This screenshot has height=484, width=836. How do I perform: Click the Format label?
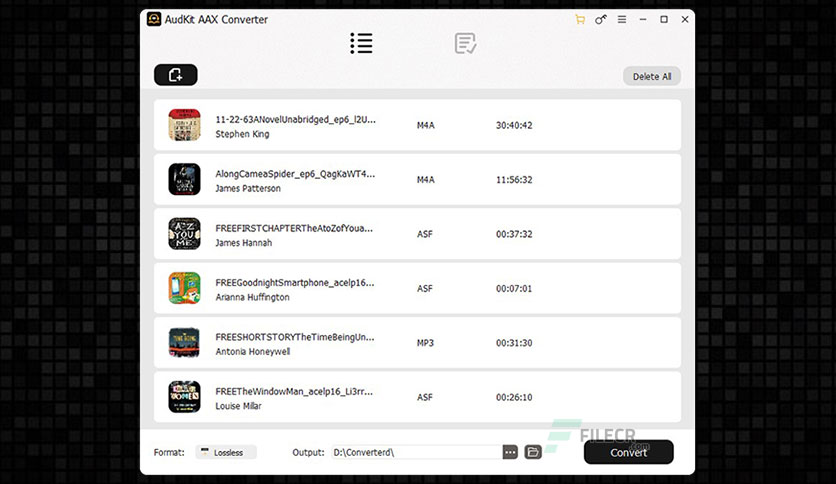tap(169, 452)
